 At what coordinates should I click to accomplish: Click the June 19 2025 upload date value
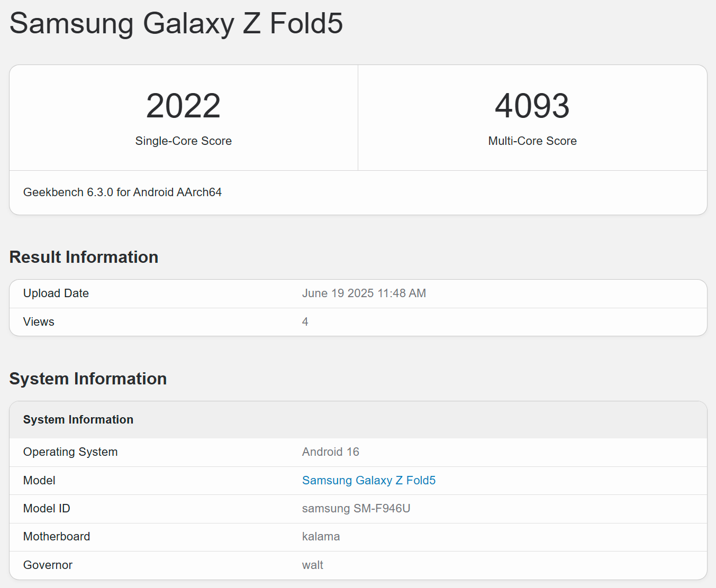364,293
